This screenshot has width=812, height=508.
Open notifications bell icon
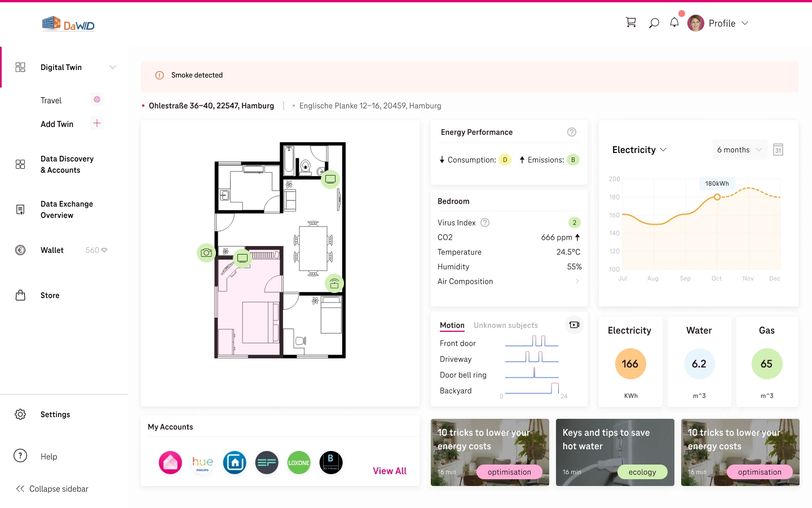674,23
